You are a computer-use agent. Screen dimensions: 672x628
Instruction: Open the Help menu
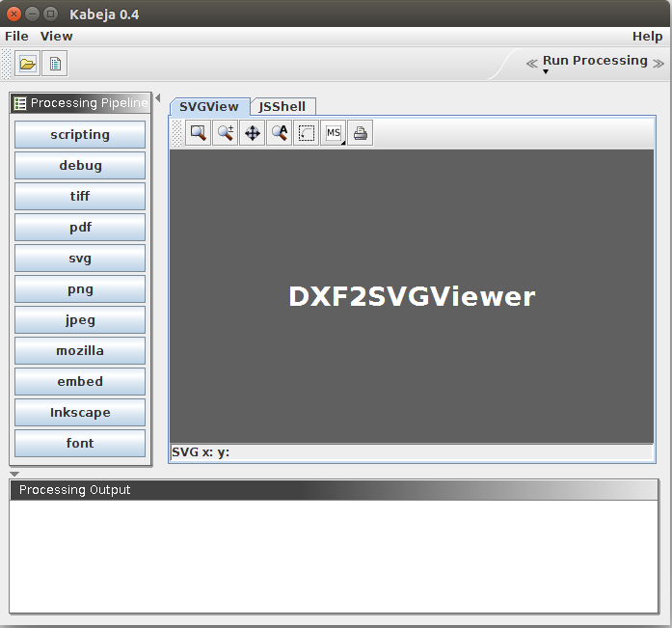[x=647, y=36]
